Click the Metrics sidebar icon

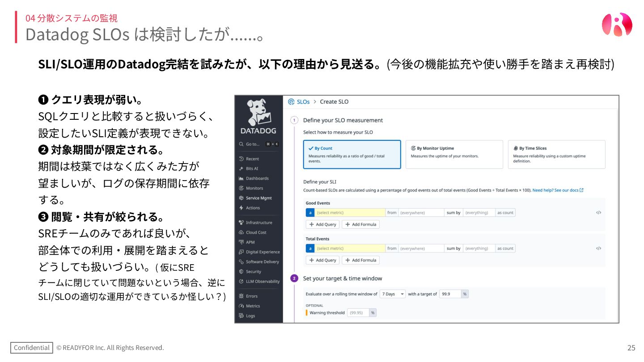click(241, 306)
